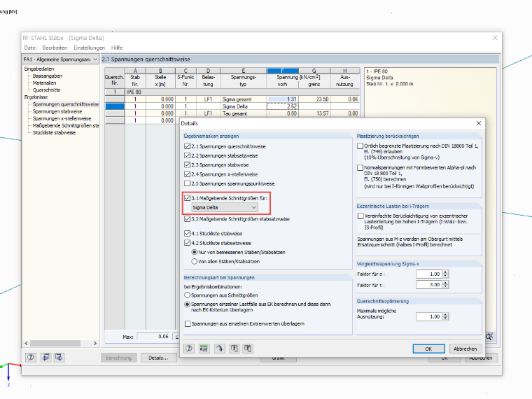Click the IPE 80 row in table

(x=242, y=92)
